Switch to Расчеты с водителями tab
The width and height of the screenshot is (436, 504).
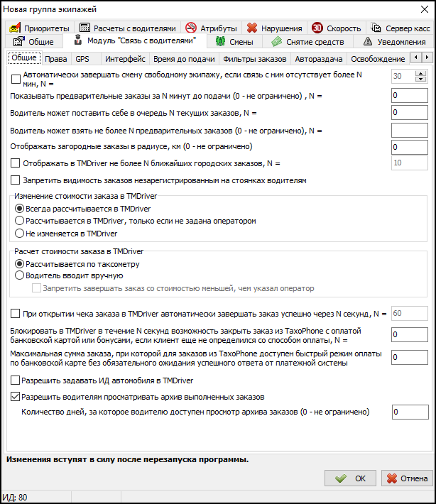(127, 28)
